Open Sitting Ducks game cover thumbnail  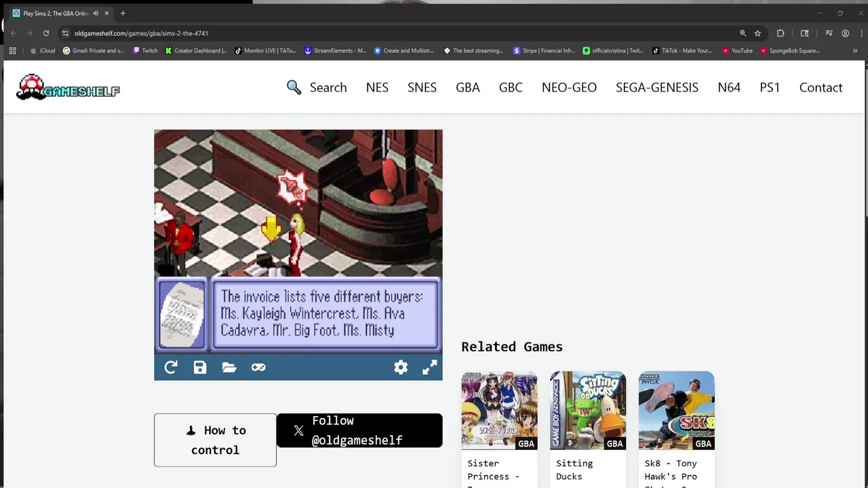click(x=588, y=411)
